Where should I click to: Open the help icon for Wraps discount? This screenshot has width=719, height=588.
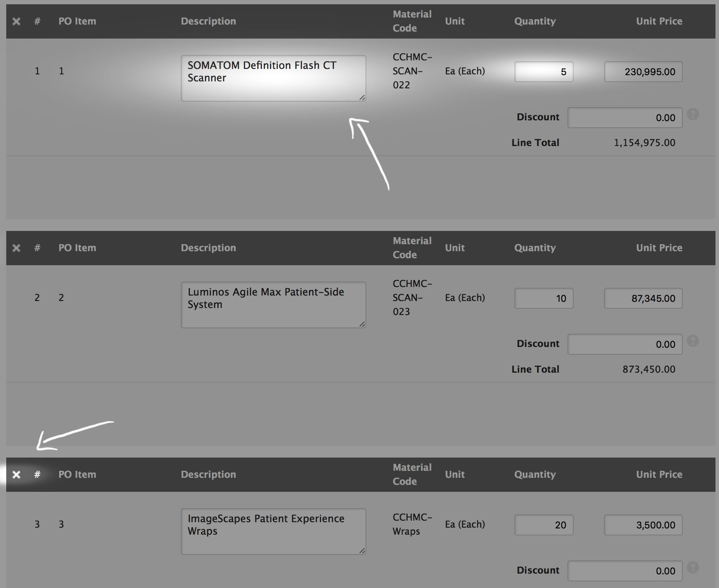pos(693,568)
